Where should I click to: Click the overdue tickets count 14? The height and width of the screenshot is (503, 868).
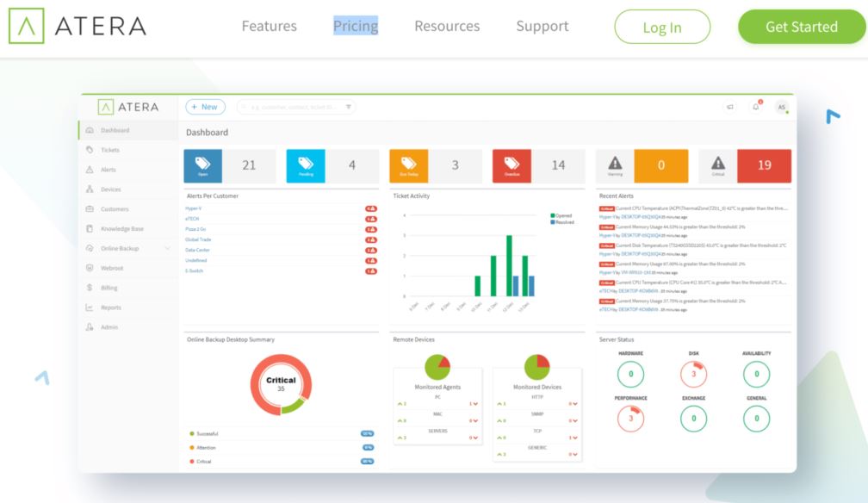coord(558,165)
